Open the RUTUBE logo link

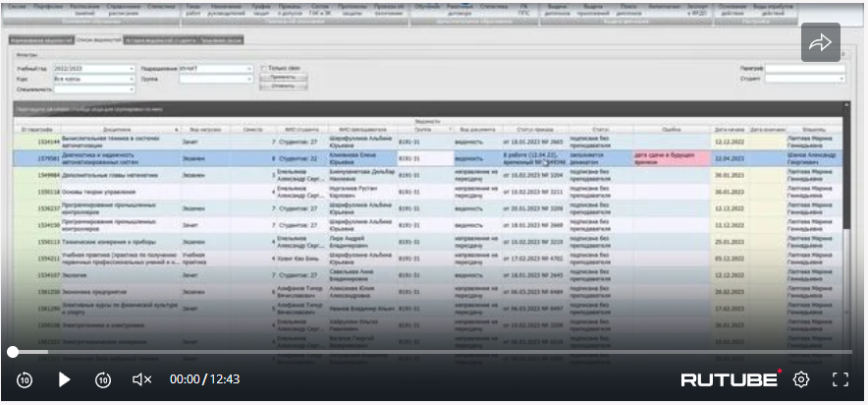(x=731, y=379)
